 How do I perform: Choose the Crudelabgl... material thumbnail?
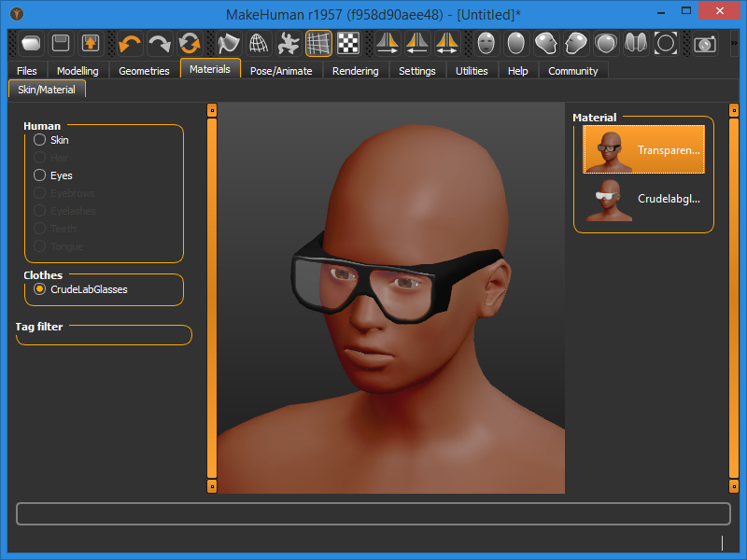tap(643, 199)
